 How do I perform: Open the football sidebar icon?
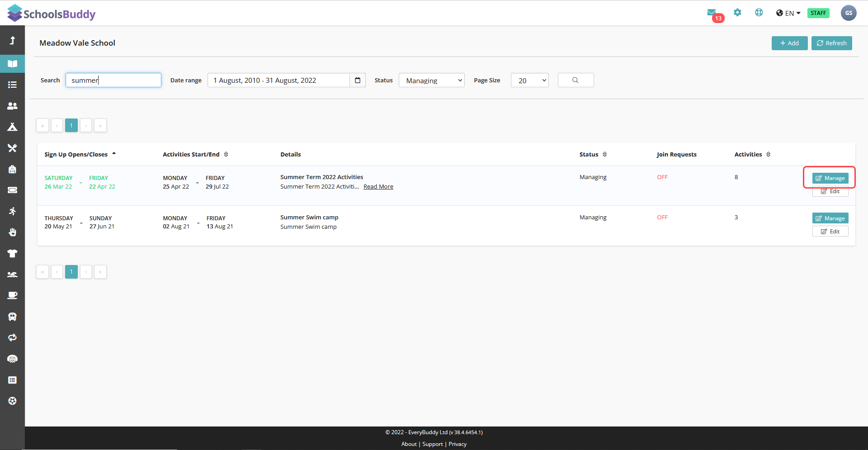click(12, 401)
